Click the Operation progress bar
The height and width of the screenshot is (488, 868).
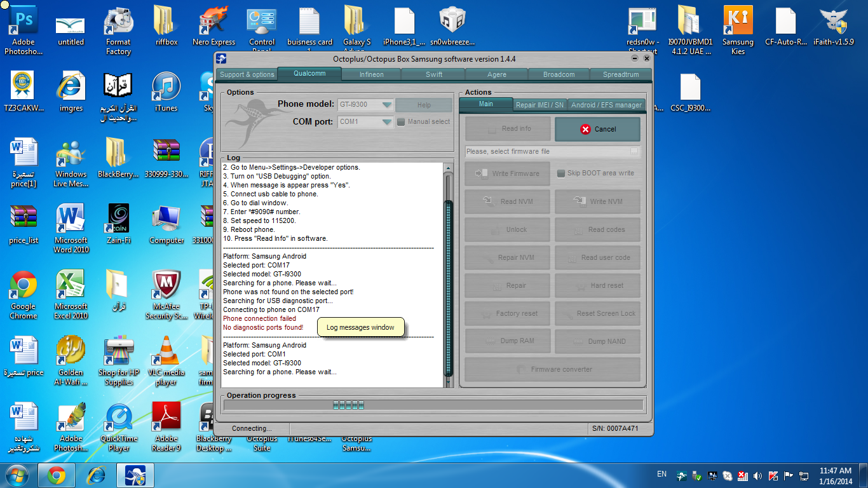click(433, 405)
